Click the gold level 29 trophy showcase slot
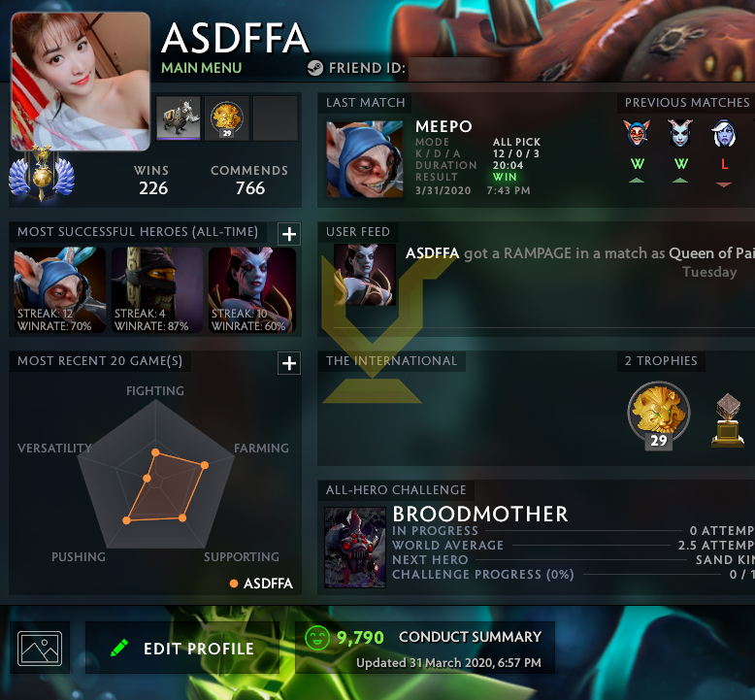Viewport: 755px width, 700px height. coord(227,118)
